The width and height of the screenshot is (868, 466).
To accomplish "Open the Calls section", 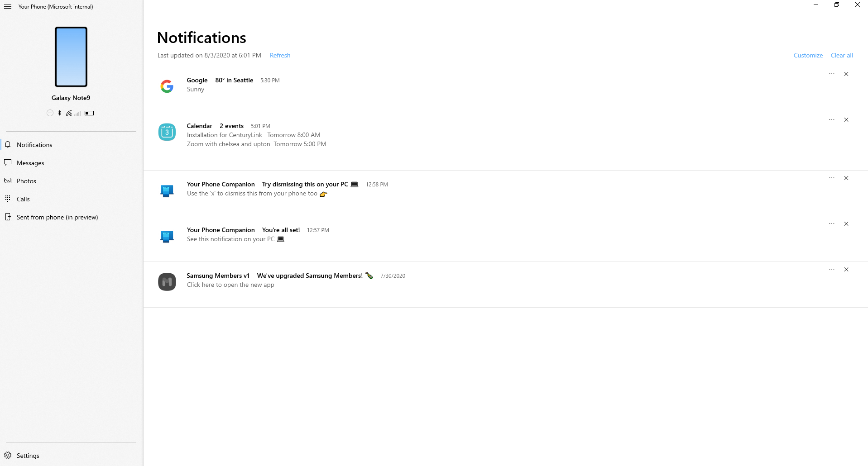I will coord(23,199).
